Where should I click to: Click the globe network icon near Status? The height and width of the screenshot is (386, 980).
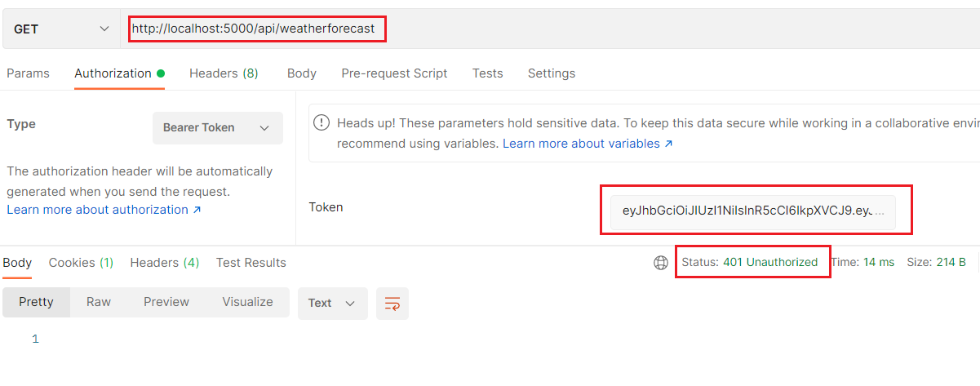[661, 263]
